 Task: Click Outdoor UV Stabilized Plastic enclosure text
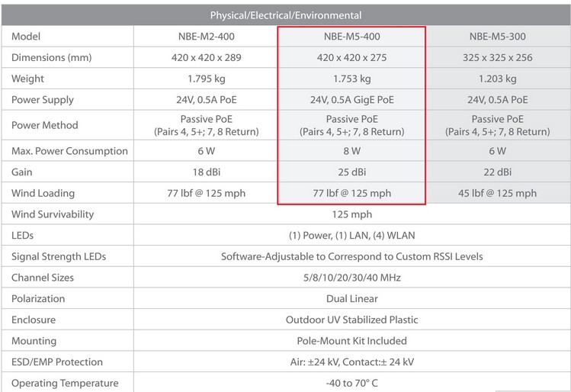click(351, 320)
